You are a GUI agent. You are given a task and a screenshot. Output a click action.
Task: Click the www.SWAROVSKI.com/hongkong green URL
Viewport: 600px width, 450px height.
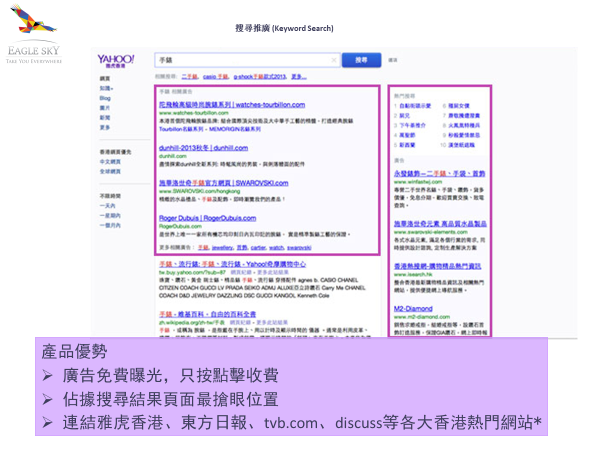pyautogui.click(x=199, y=191)
